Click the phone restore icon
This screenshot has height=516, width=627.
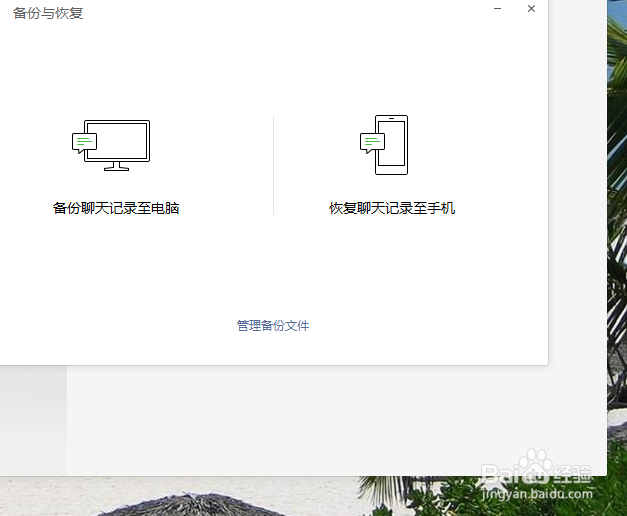pos(384,145)
